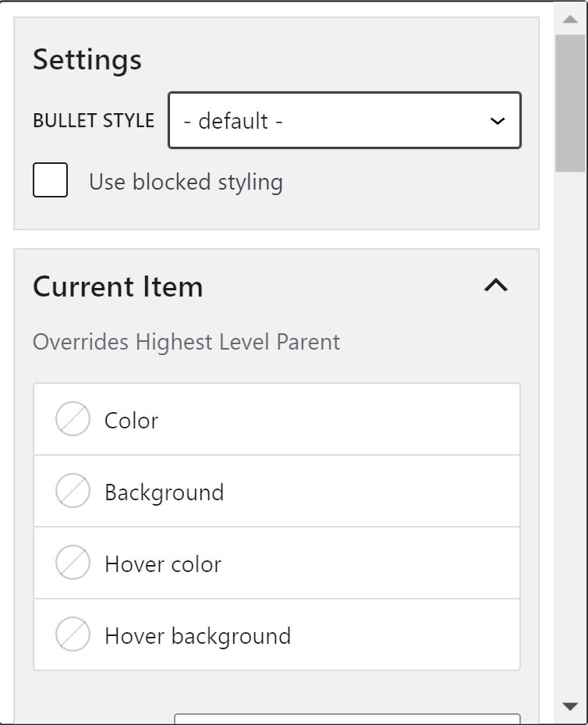Click the chevron arrow in the default select box
This screenshot has width=588, height=725.
pos(497,122)
